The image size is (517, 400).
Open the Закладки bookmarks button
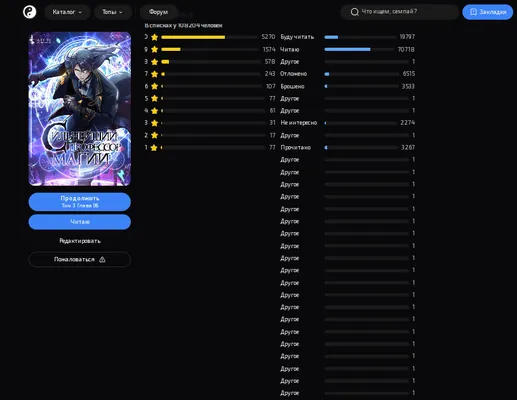point(488,12)
